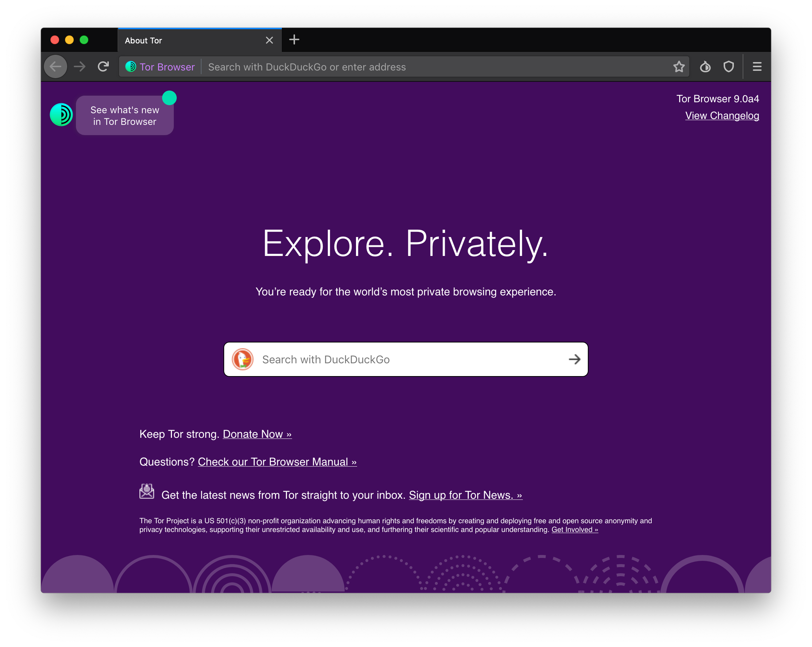Open the hamburger application menu
This screenshot has height=647, width=812.
(757, 67)
